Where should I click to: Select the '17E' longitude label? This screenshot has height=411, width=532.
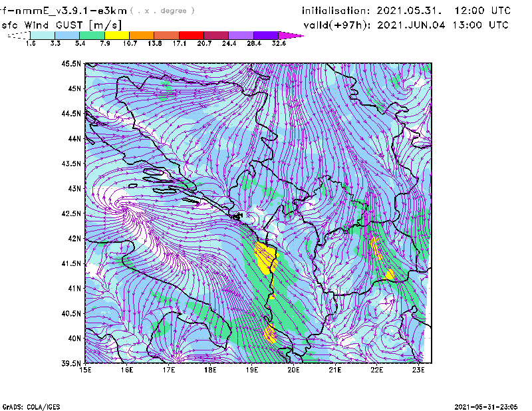coord(169,370)
